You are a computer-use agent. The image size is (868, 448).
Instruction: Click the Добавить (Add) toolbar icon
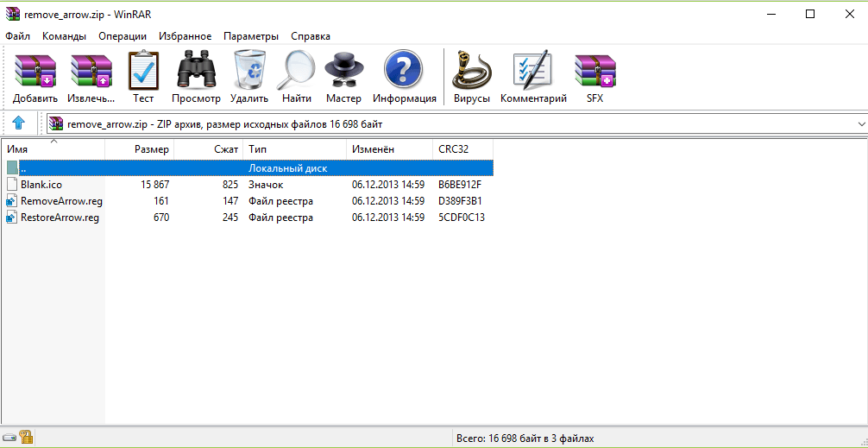[x=35, y=71]
